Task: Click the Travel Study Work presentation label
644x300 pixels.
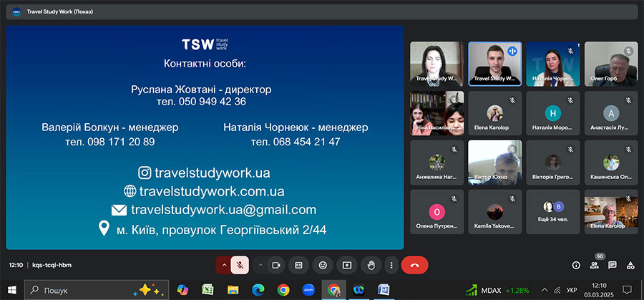Action: [x=60, y=11]
